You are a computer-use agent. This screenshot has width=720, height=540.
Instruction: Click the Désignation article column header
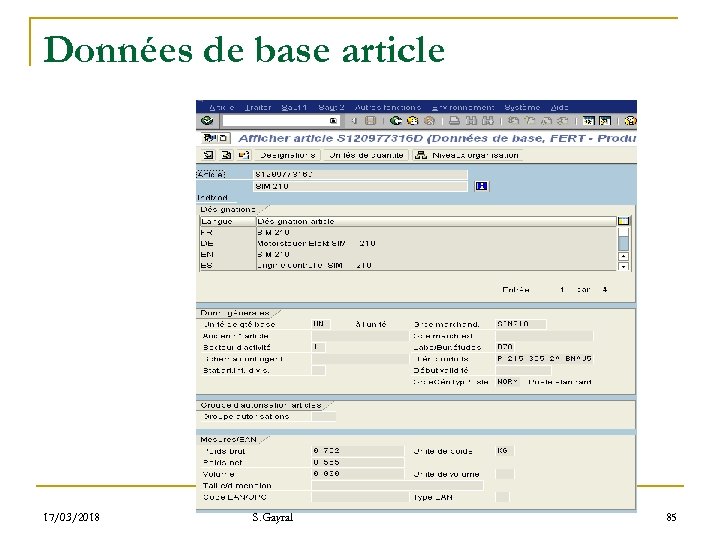coord(436,221)
